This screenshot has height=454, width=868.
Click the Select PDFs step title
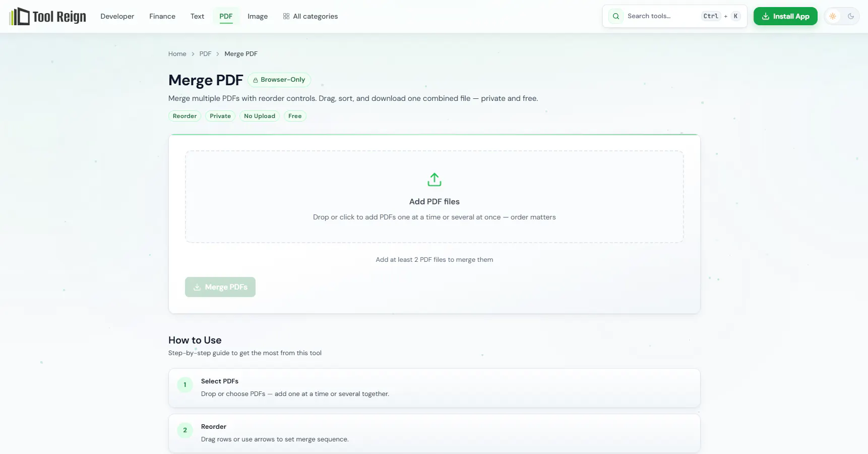tap(220, 381)
